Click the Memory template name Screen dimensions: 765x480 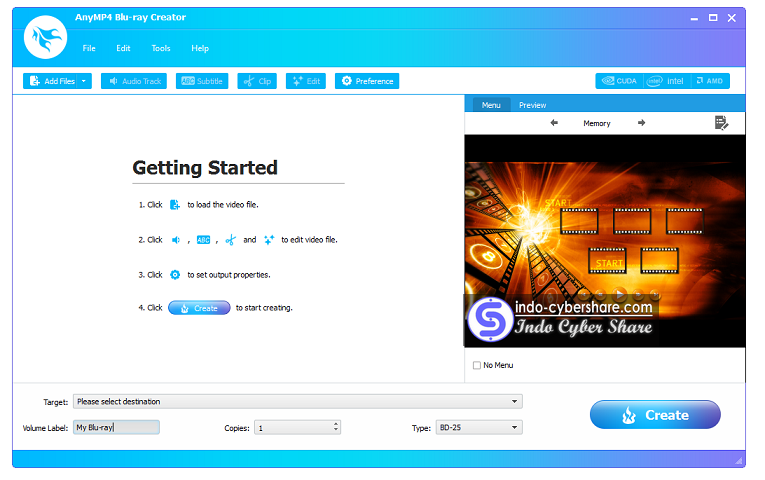(x=597, y=123)
